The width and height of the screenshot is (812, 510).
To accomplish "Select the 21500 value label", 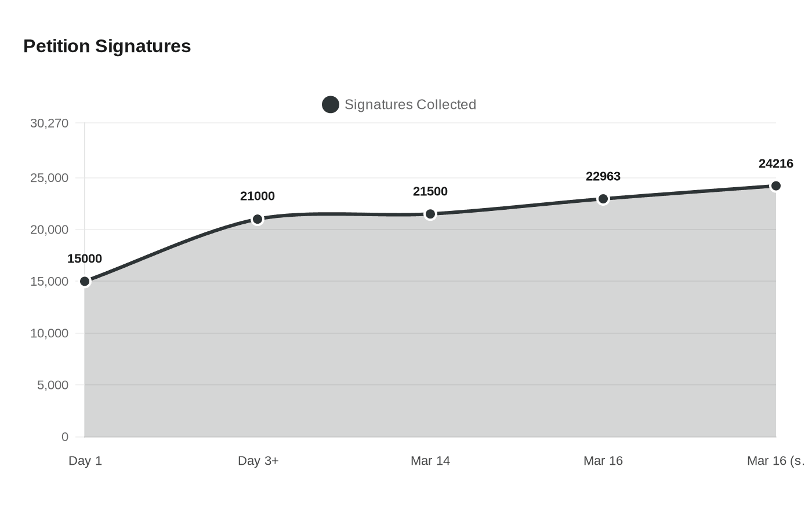I will pyautogui.click(x=430, y=192).
